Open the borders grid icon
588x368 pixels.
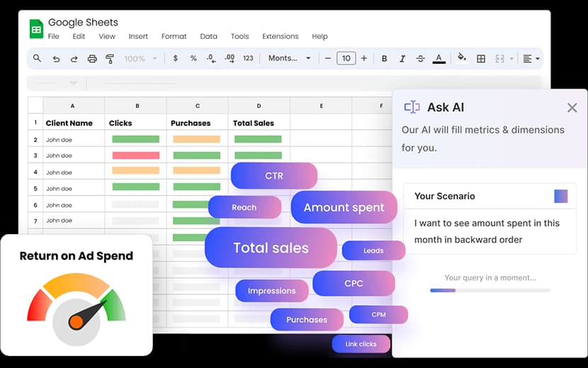coord(481,59)
